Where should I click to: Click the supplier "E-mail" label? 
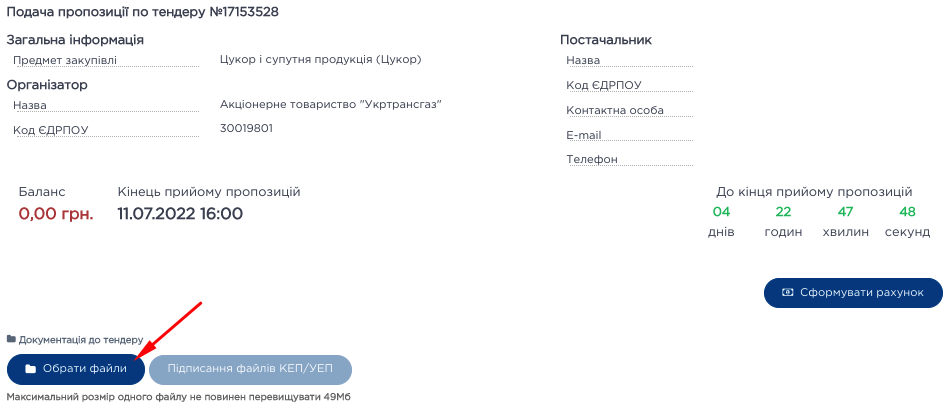[583, 135]
